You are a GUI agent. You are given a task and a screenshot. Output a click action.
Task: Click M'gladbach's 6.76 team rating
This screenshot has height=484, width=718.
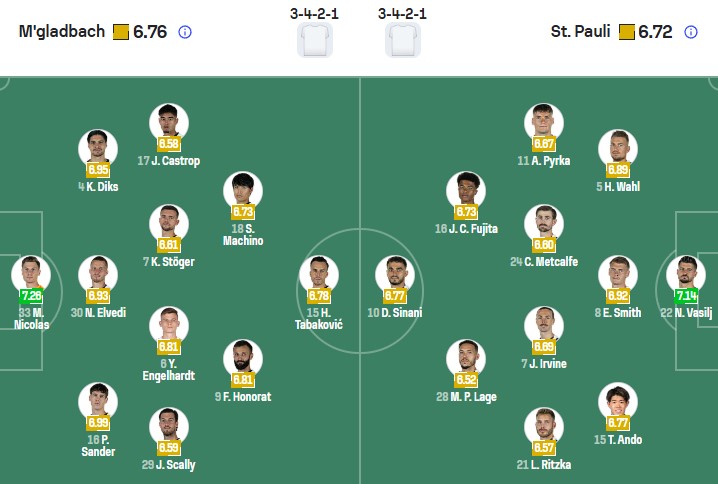[x=150, y=32]
